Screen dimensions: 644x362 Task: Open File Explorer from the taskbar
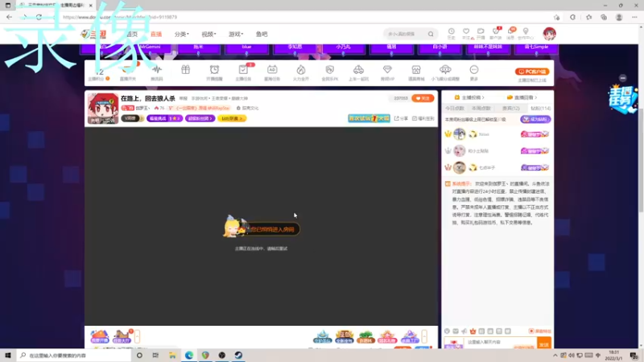coord(172,355)
